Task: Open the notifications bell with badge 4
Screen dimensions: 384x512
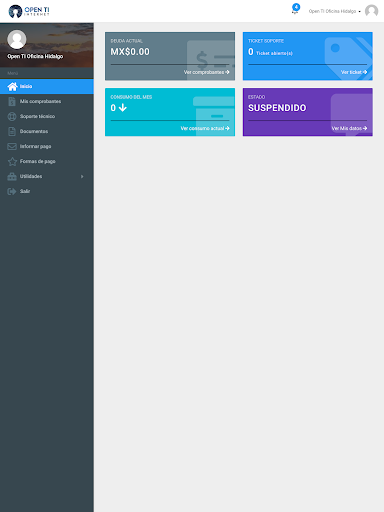Action: [295, 9]
